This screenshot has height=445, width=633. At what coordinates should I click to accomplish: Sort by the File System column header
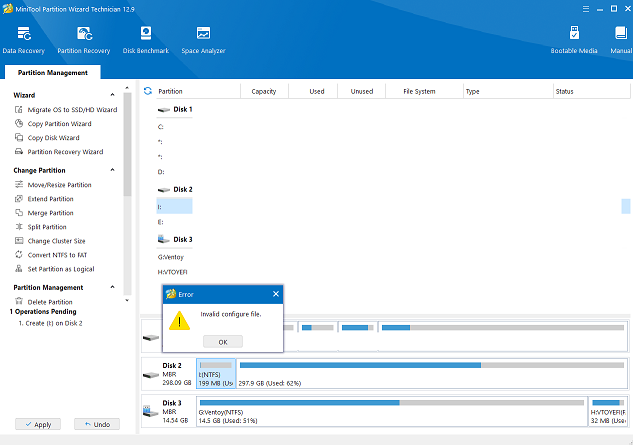click(x=418, y=91)
